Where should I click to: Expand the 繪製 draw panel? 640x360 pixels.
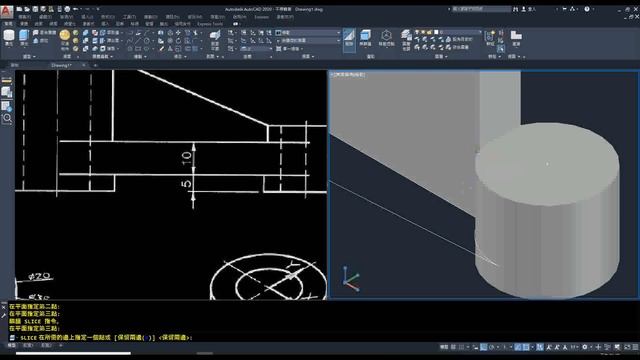[x=140, y=56]
